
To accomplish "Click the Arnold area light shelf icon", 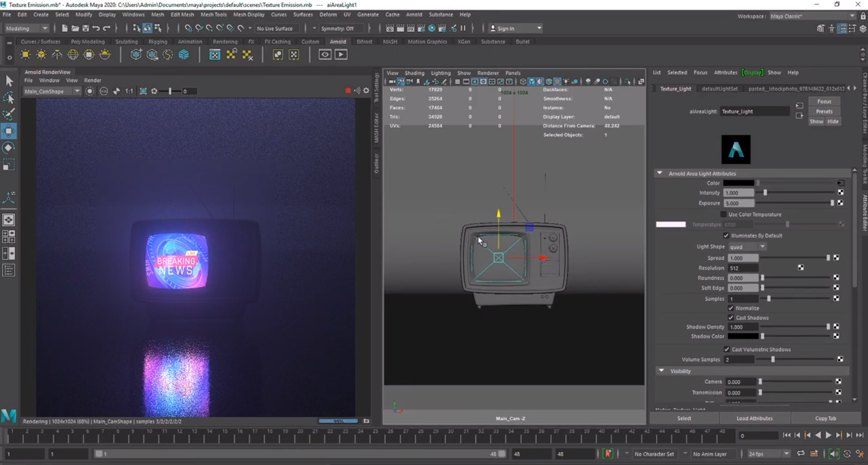I will point(25,55).
